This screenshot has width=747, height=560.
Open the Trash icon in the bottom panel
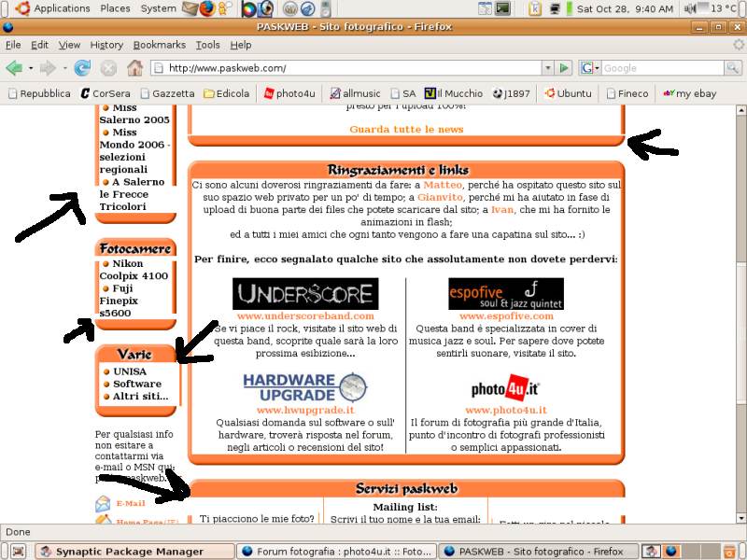pyautogui.click(x=729, y=552)
